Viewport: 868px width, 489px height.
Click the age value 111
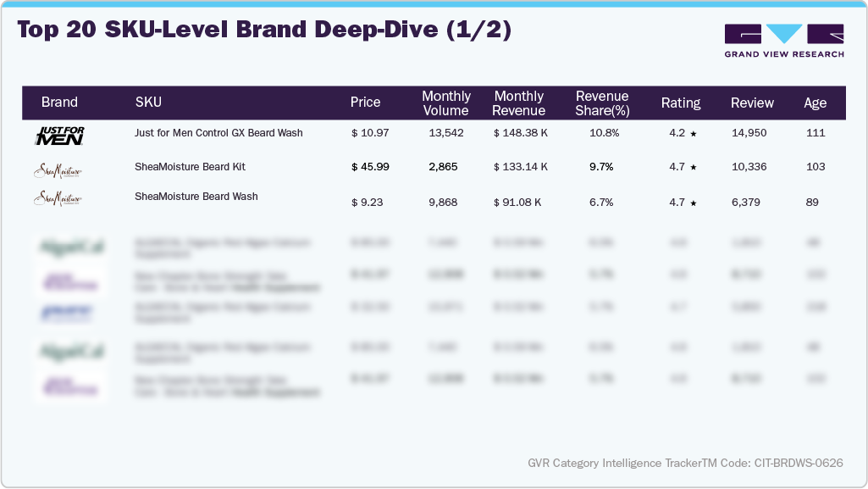click(x=815, y=133)
